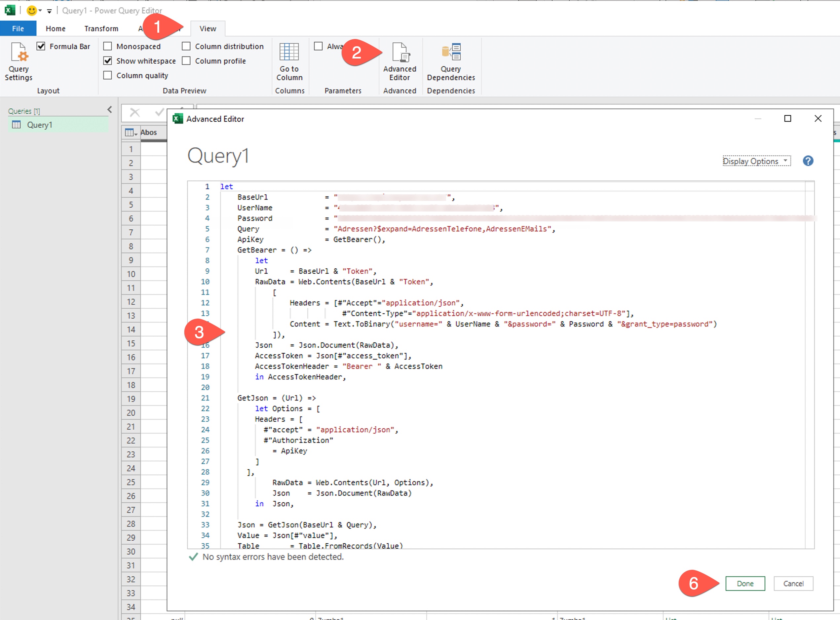This screenshot has width=840, height=620.
Task: Open the File menu
Action: coord(18,28)
